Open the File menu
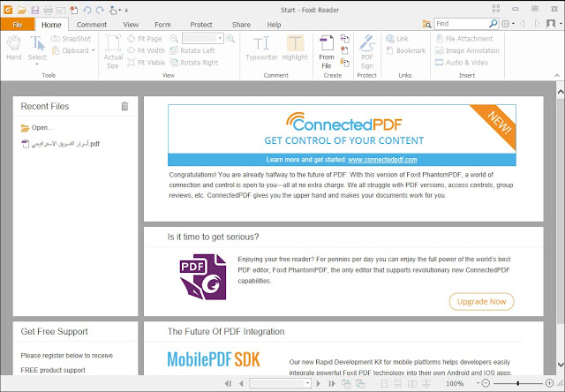Screen dimensions: 565x392 point(18,25)
